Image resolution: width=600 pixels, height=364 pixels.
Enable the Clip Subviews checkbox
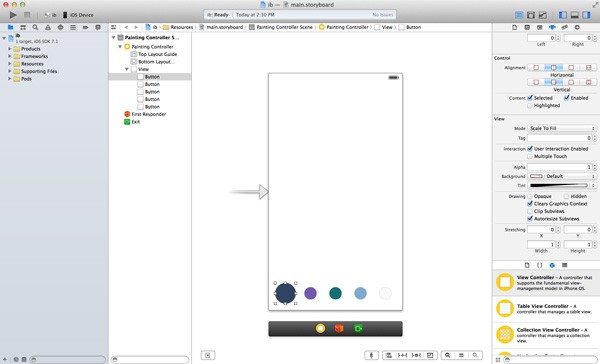click(530, 211)
